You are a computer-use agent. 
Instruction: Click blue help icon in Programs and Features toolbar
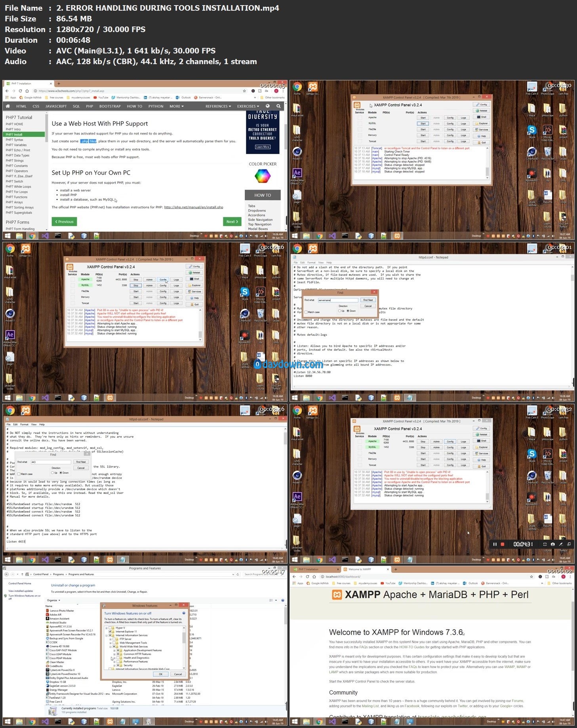(x=283, y=600)
